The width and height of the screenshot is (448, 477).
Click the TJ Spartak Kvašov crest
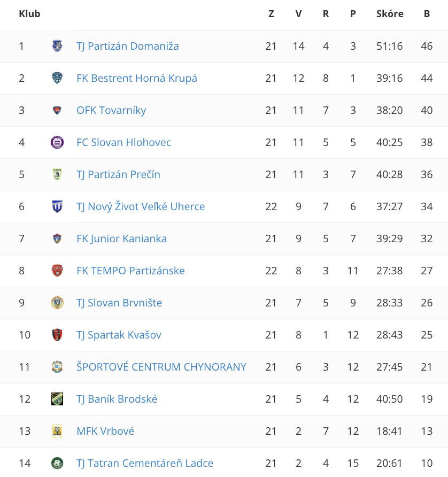(57, 335)
